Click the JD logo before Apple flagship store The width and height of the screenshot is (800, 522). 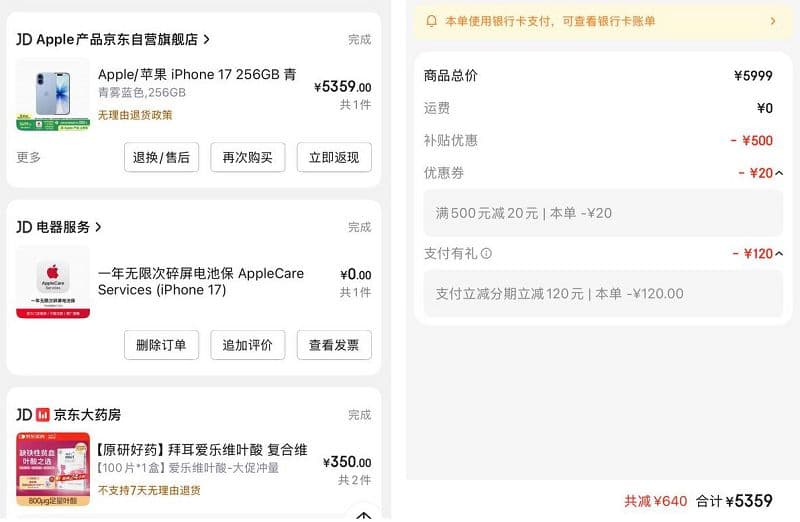(25, 40)
